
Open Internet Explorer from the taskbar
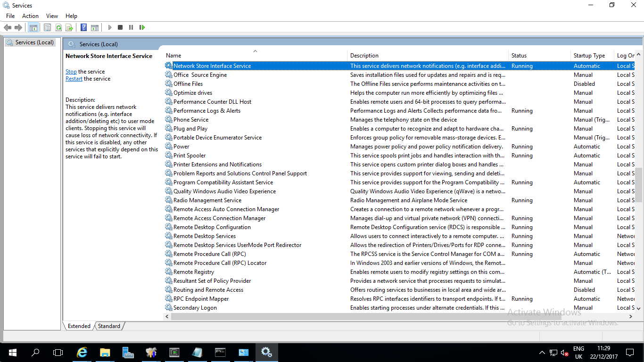point(82,352)
